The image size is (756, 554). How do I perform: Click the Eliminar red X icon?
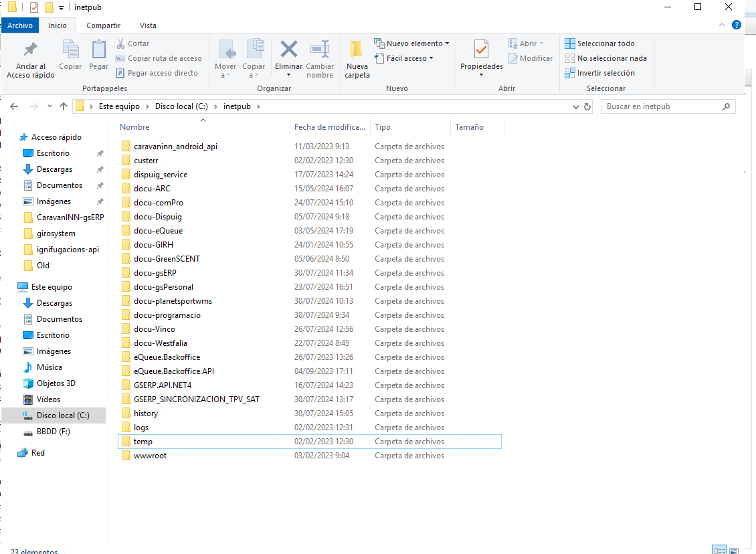(x=288, y=50)
